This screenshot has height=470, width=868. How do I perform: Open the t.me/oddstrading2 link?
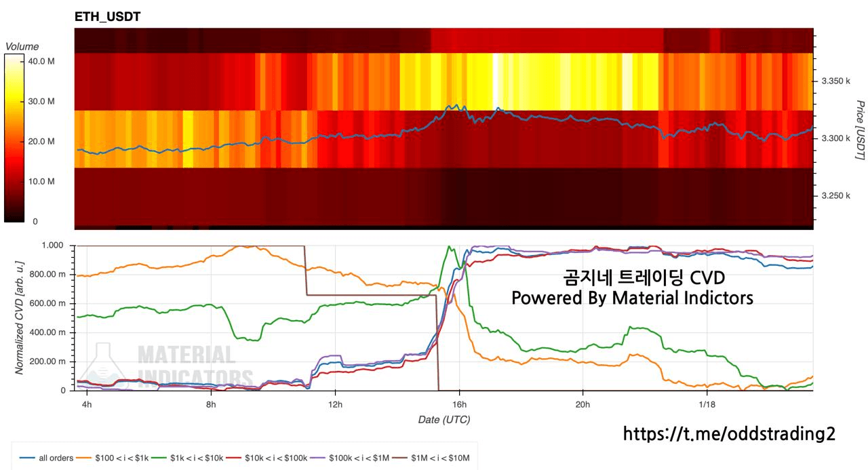pos(729,434)
